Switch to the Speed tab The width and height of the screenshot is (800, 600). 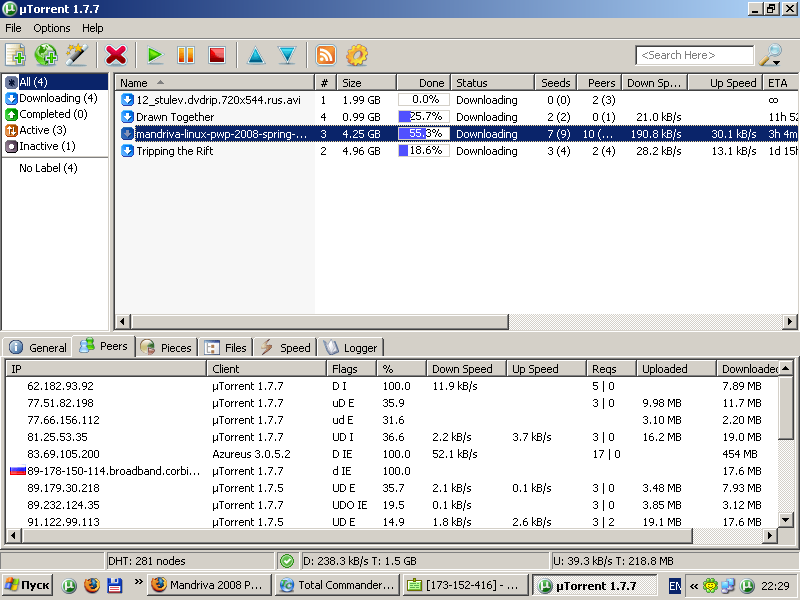click(x=285, y=347)
